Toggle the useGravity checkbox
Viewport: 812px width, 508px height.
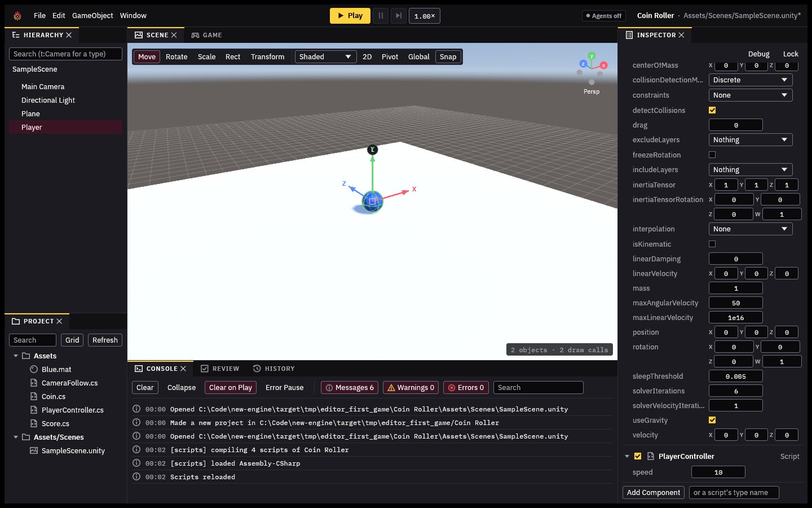coord(712,420)
